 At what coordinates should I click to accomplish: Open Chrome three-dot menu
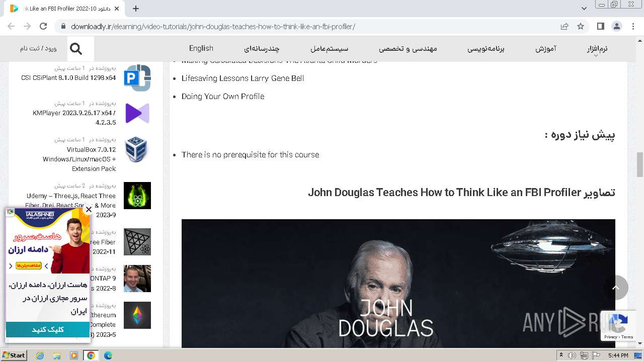pos(633,26)
